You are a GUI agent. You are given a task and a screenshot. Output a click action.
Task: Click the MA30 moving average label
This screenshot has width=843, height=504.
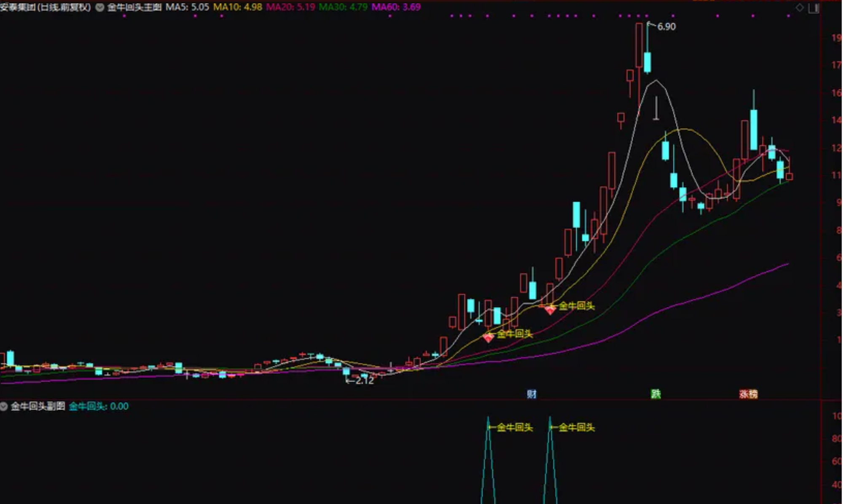coord(343,7)
